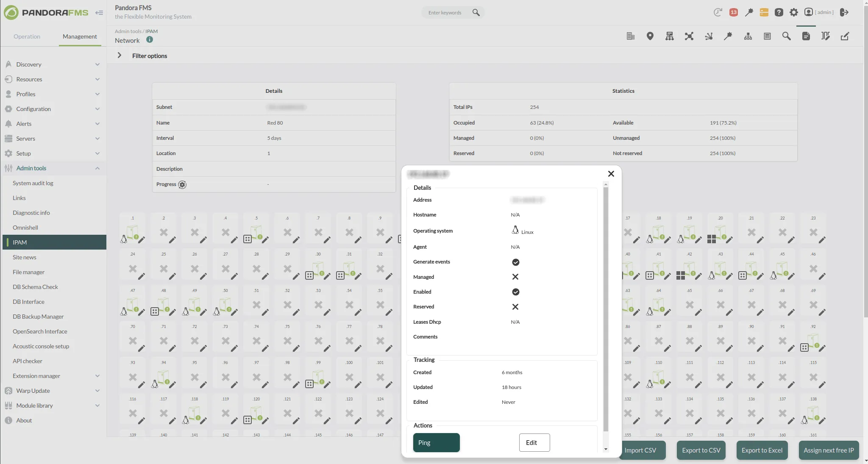Open the header settings gear icon
Image resolution: width=868 pixels, height=464 pixels.
[x=794, y=12]
